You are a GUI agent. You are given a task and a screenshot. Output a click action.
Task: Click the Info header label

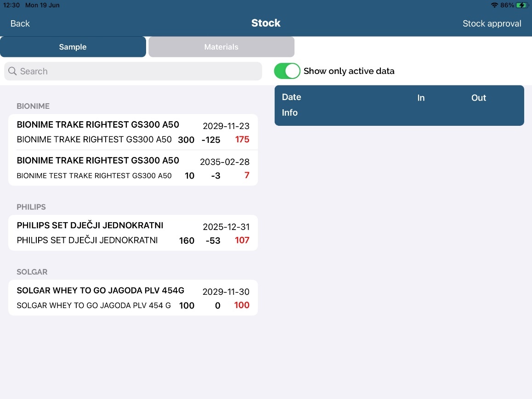point(289,112)
